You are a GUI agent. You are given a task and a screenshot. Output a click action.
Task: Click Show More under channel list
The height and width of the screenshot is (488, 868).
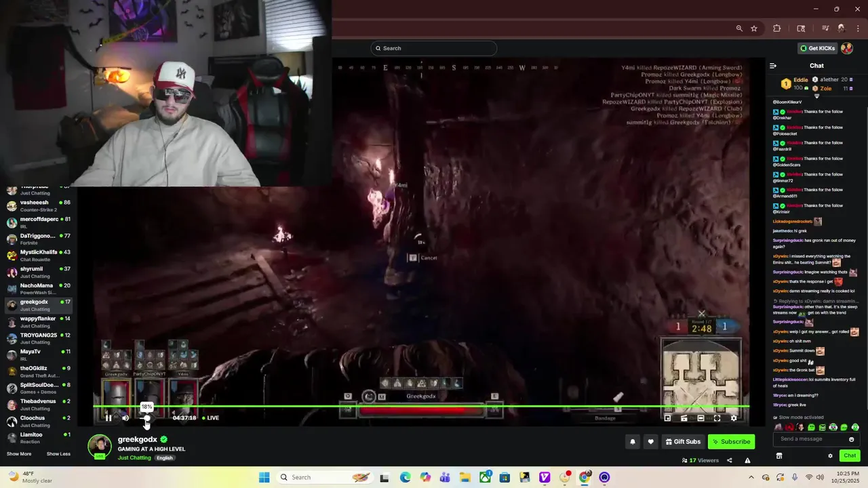pyautogui.click(x=19, y=454)
